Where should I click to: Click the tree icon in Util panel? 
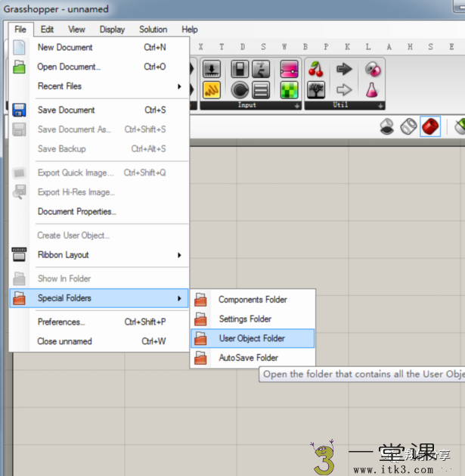pos(317,90)
